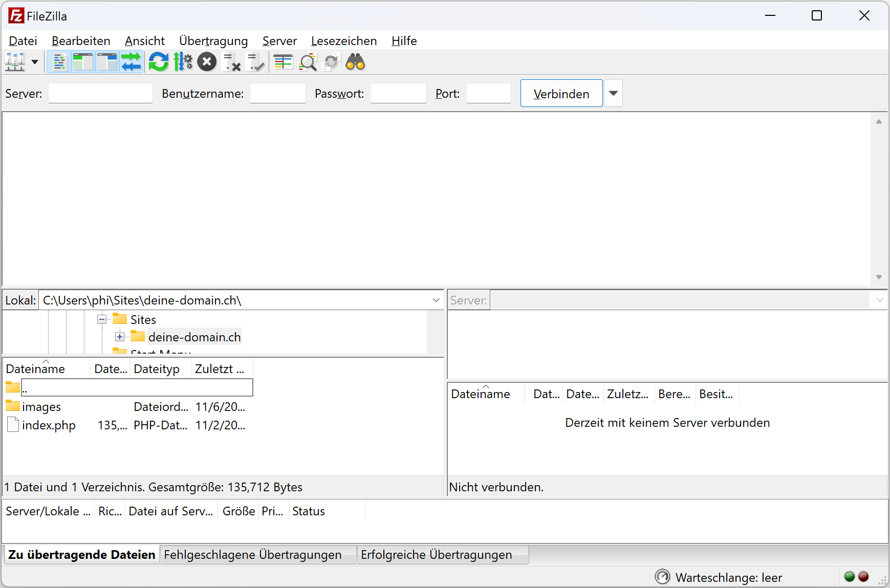Toggle directory comparison icon
Image resolution: width=890 pixels, height=588 pixels.
(308, 62)
